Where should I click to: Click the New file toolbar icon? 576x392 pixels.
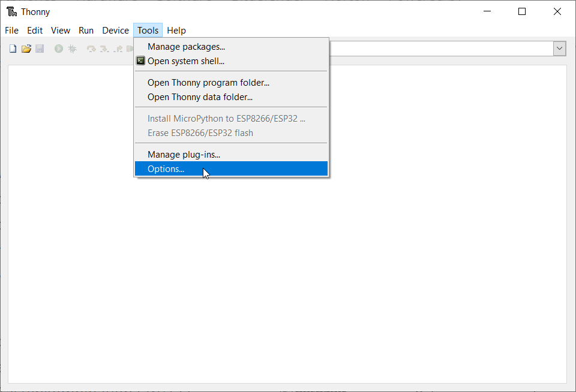[13, 49]
